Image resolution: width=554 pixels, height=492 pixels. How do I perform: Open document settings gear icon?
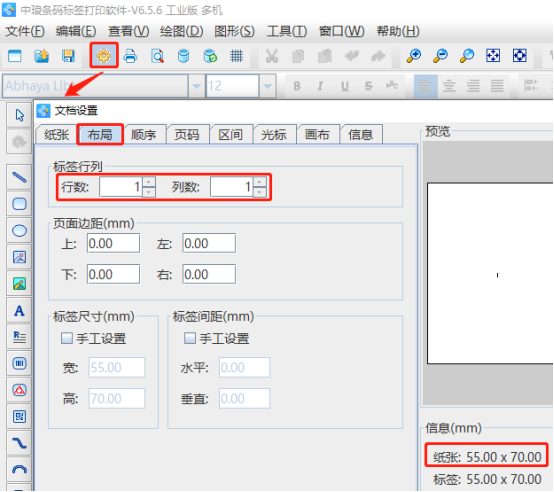click(104, 55)
